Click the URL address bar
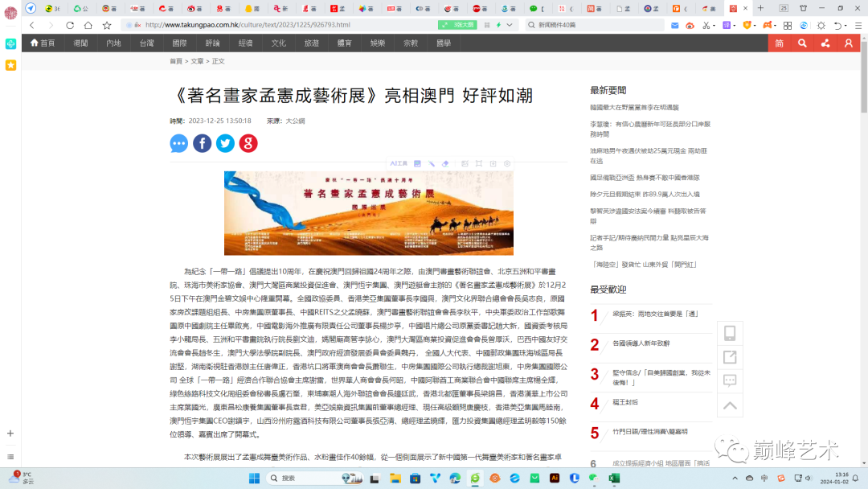 pos(273,25)
